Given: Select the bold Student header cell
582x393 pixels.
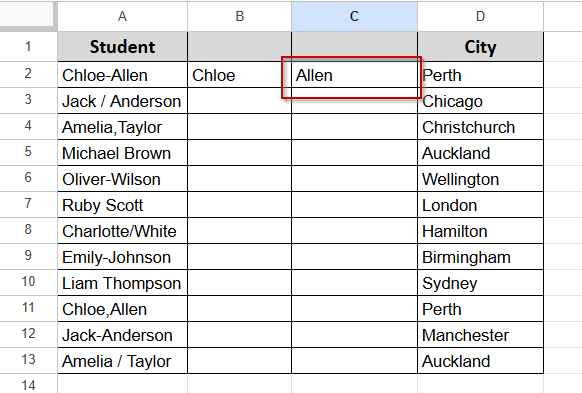Looking at the screenshot, I should point(122,47).
